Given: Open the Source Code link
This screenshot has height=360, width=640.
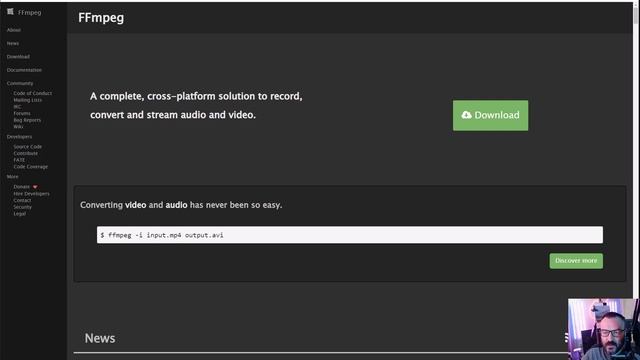Looking at the screenshot, I should point(27,147).
